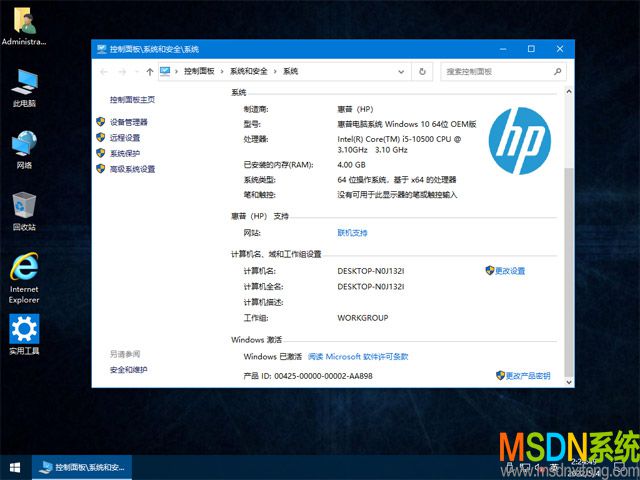Select 系统和安全 in the breadcrumb
This screenshot has width=640, height=480.
coord(249,71)
